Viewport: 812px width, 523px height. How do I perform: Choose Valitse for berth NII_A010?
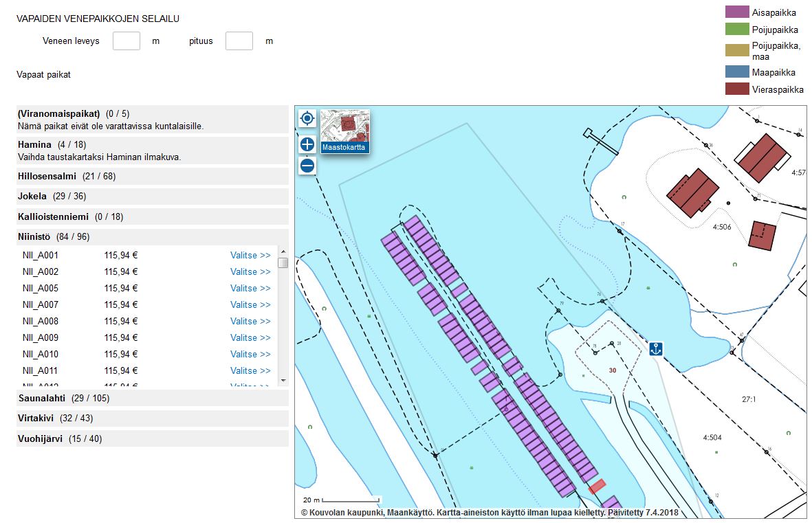point(250,354)
